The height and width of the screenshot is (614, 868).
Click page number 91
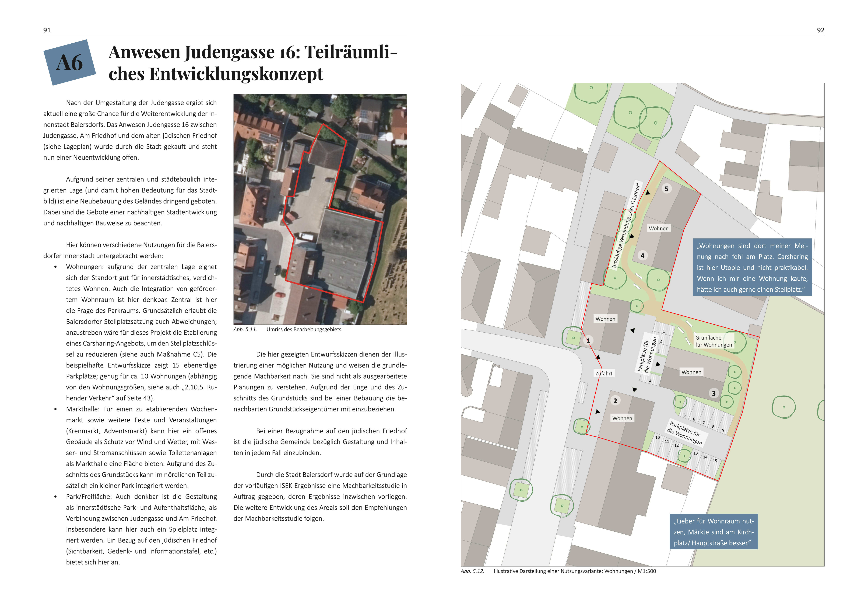[47, 30]
